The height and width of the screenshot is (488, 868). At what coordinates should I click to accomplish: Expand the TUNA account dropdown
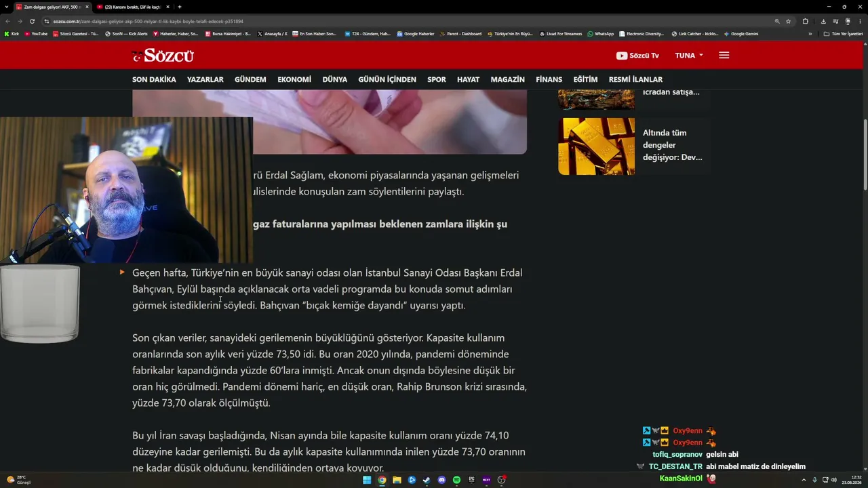(689, 56)
